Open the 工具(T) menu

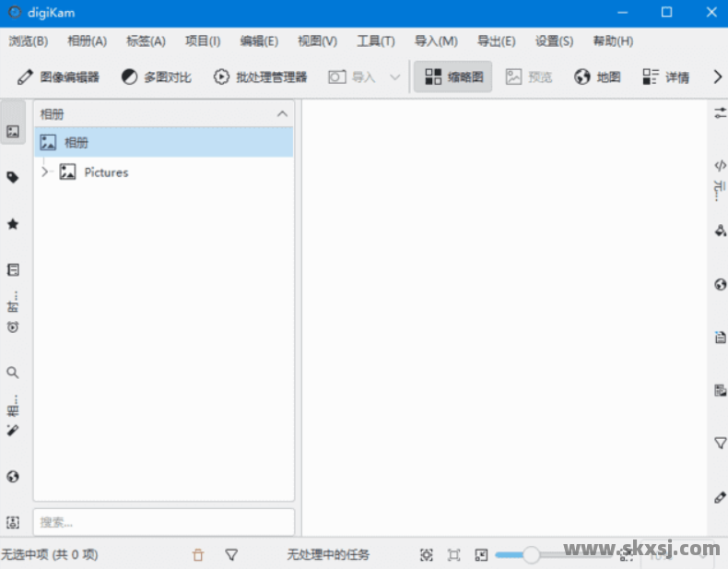[375, 41]
